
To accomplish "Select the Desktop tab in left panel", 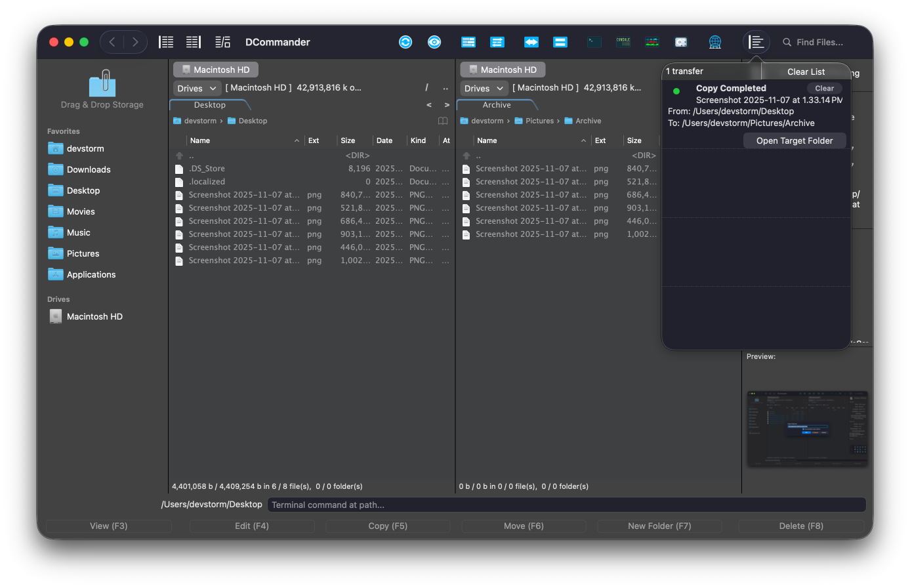I will 210,105.
